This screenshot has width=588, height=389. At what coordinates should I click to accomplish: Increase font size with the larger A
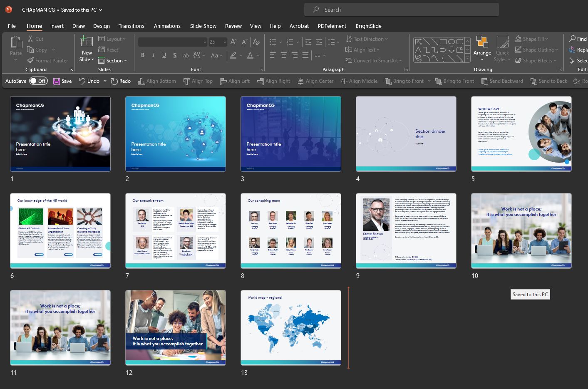click(x=233, y=42)
